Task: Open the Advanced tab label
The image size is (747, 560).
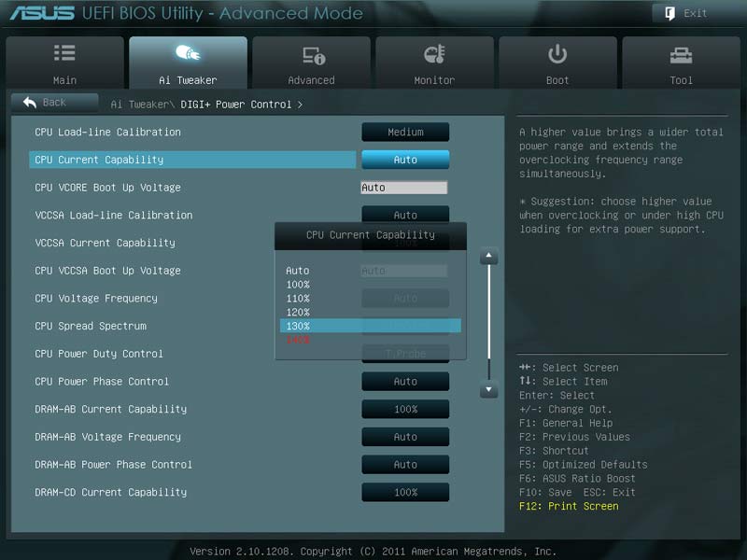Action: pyautogui.click(x=311, y=80)
